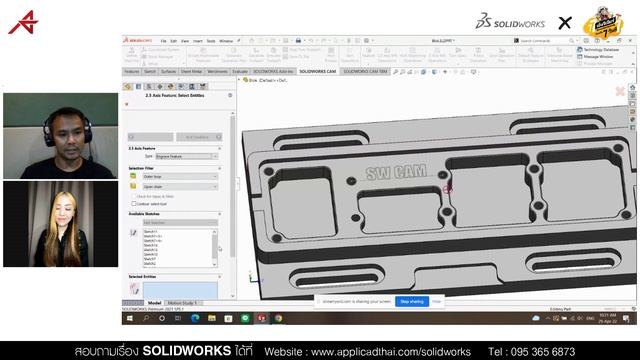The width and height of the screenshot is (640, 360).
Task: Click Simulate Toolpath command
Action: (x=273, y=55)
